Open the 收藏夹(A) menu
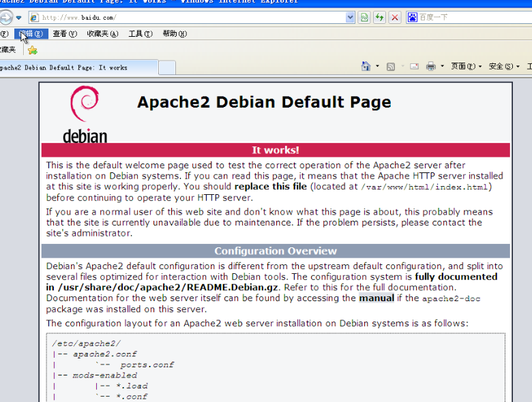This screenshot has height=402, width=532. pyautogui.click(x=102, y=33)
